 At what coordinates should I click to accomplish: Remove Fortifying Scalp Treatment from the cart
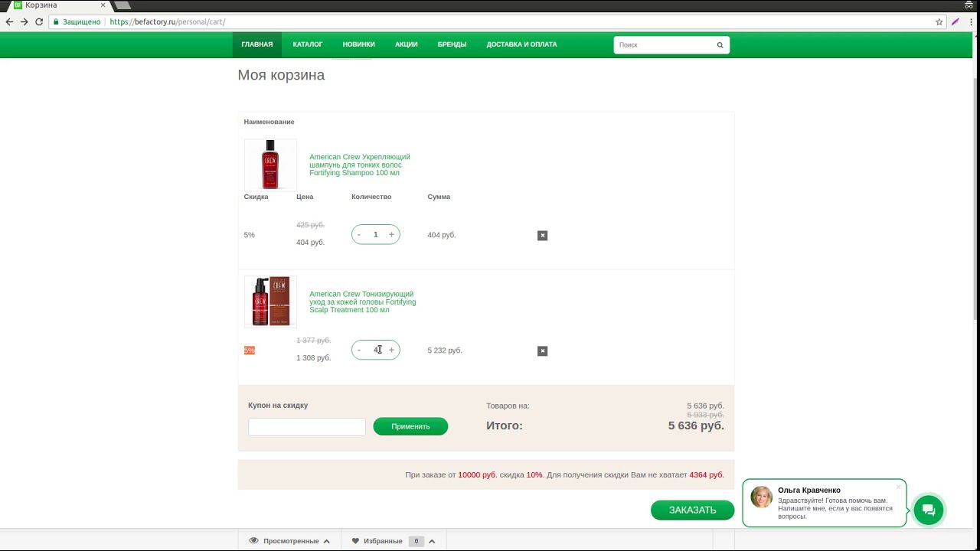pyautogui.click(x=542, y=351)
